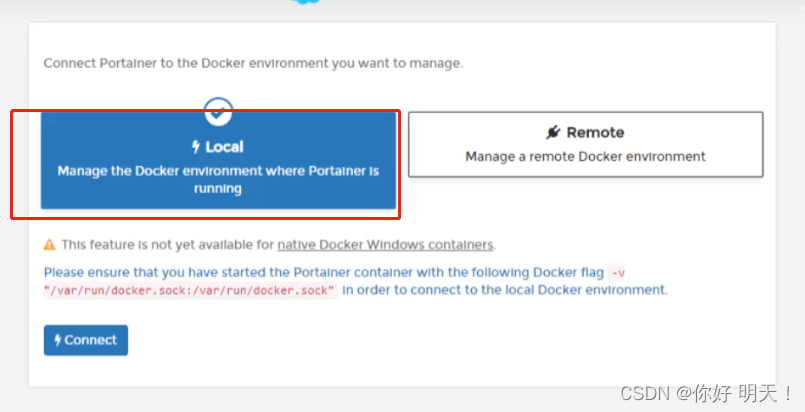Click the /var/run/docker.sock volume path code
805x412 pixels.
point(190,290)
